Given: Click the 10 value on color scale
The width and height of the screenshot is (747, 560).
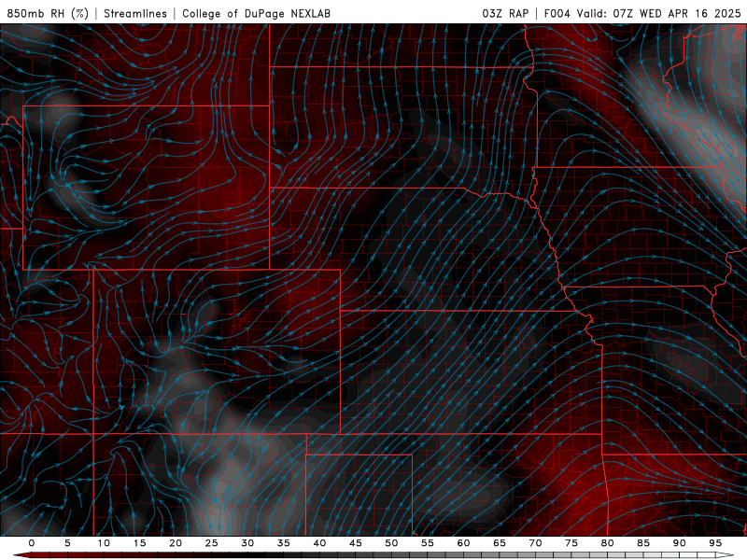Looking at the screenshot, I should pos(104,543).
